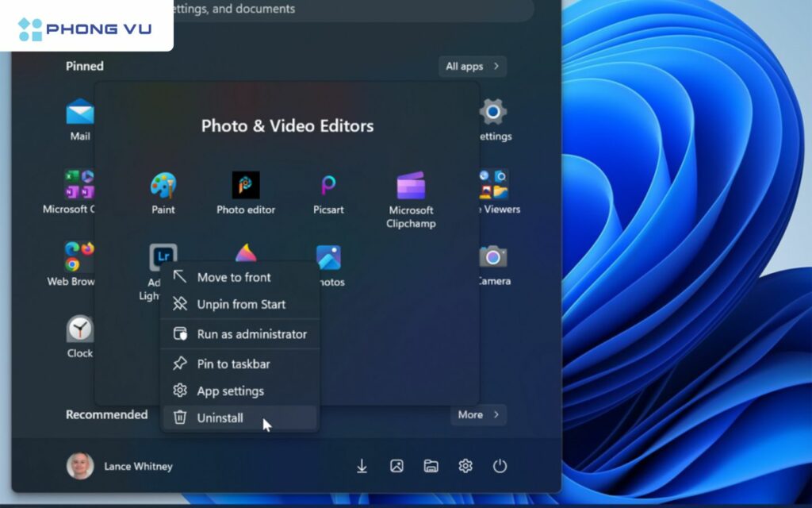The image size is (812, 508).
Task: Open the Mail app
Action: click(79, 113)
